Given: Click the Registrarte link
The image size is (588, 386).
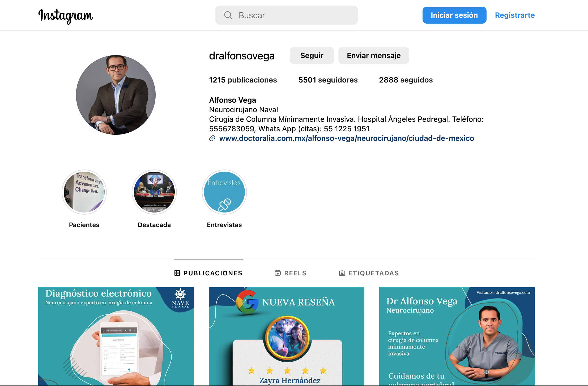Looking at the screenshot, I should tap(515, 15).
